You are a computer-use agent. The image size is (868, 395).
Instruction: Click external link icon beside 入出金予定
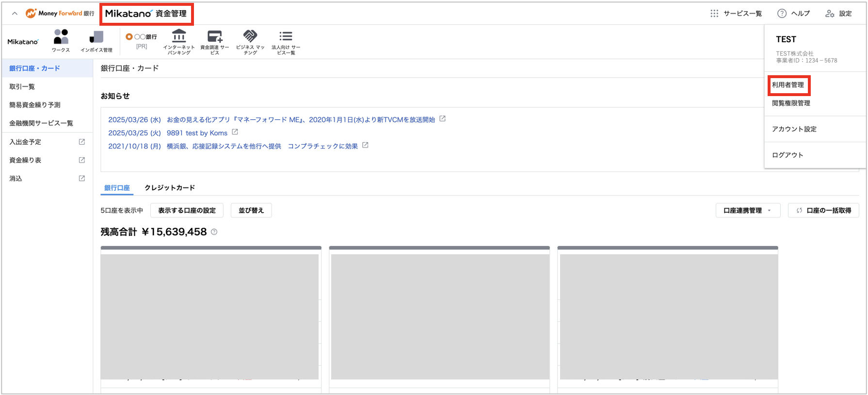coord(82,142)
